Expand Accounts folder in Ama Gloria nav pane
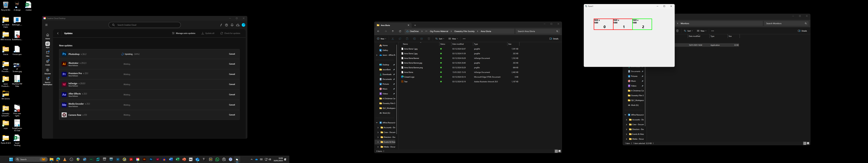This screenshot has height=163, width=868. (x=378, y=128)
